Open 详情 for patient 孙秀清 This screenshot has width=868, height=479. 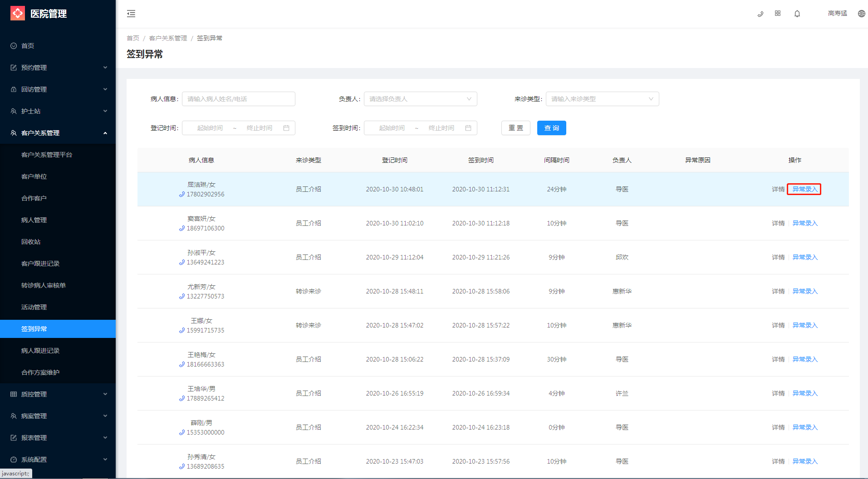(778, 461)
